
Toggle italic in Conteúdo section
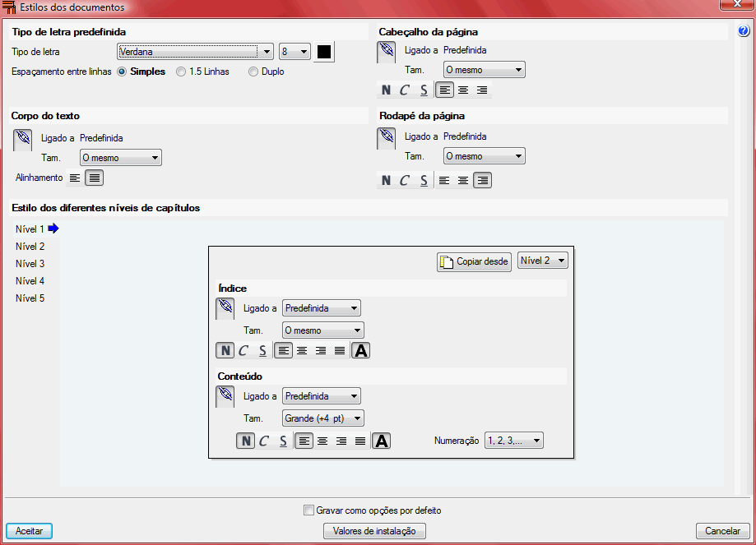click(x=264, y=441)
